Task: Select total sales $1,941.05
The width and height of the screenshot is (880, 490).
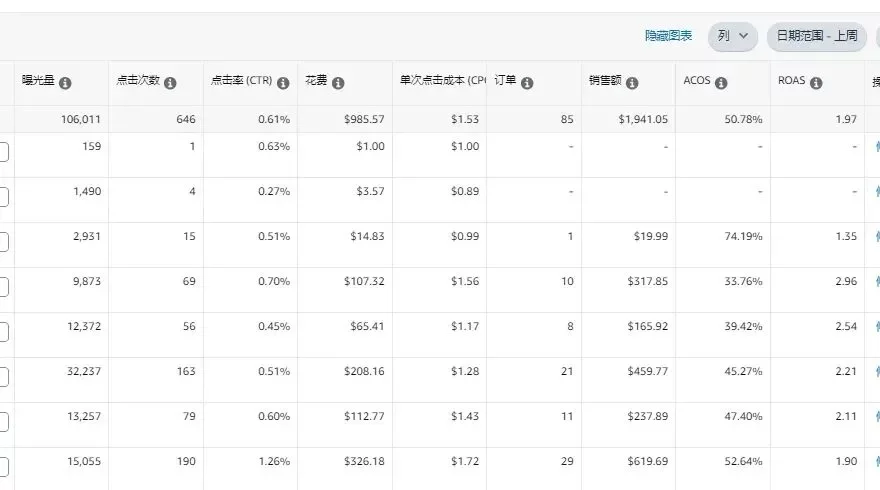Action: click(x=643, y=119)
